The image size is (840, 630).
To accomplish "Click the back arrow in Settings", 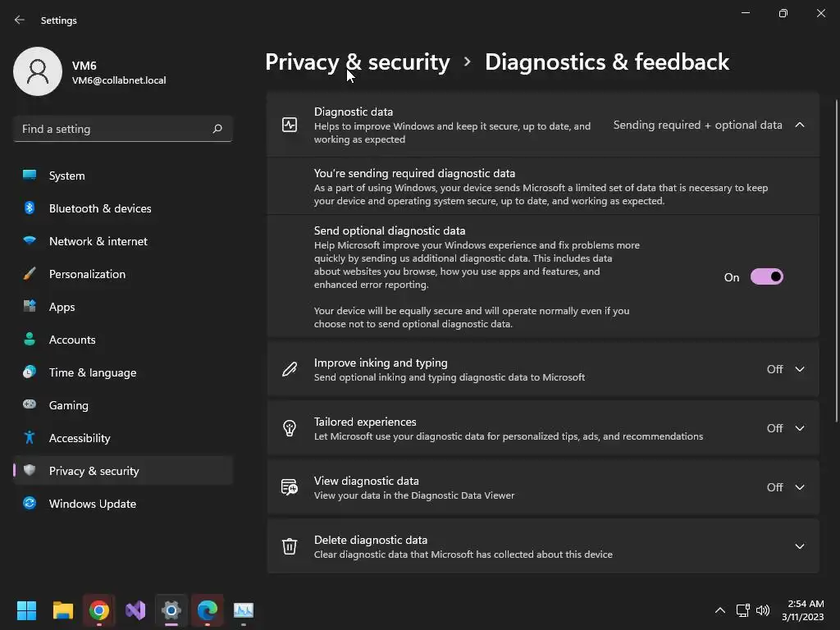I will [20, 20].
